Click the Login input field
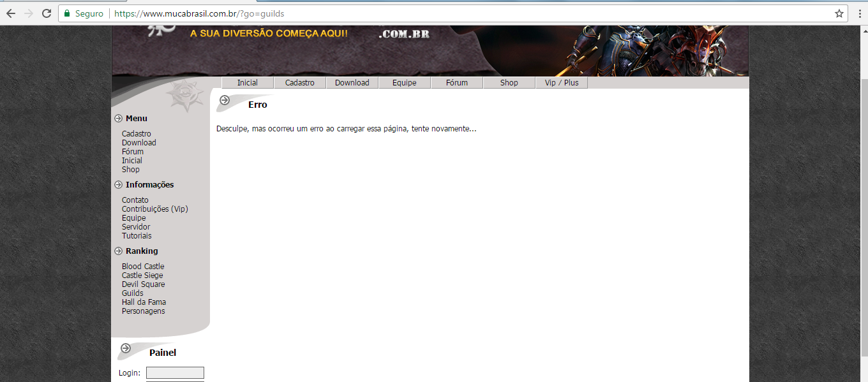Screen dimensions: 868x382 coord(175,372)
